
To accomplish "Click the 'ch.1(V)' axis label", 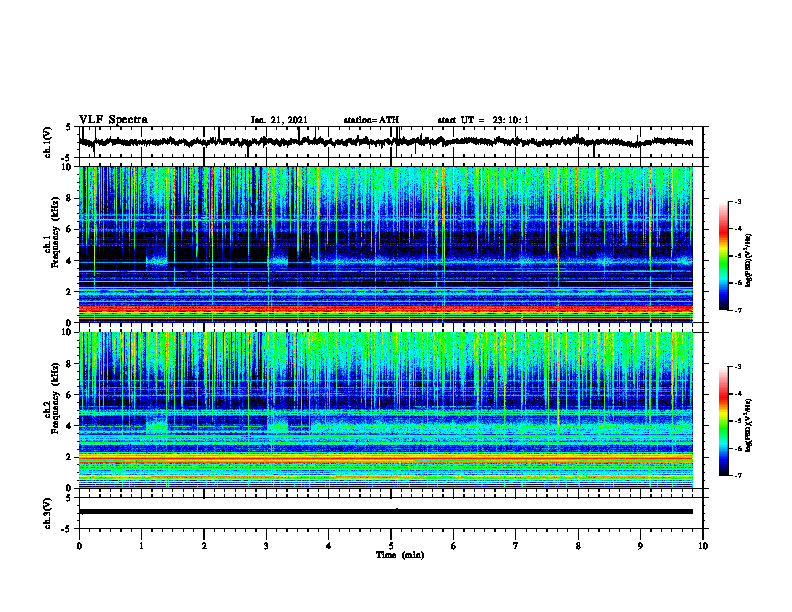I will click(48, 142).
